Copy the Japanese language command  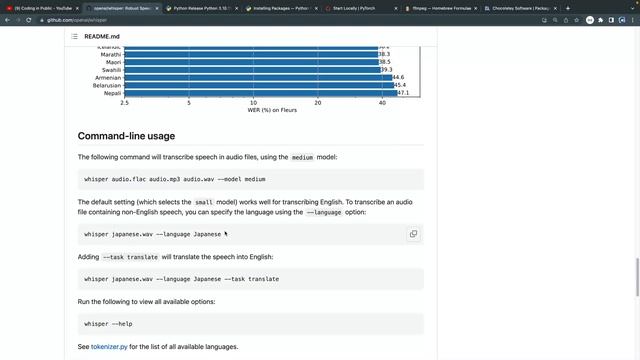tap(413, 234)
